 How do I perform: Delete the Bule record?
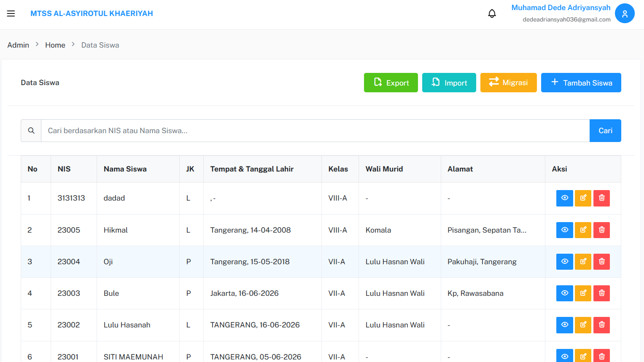click(601, 293)
